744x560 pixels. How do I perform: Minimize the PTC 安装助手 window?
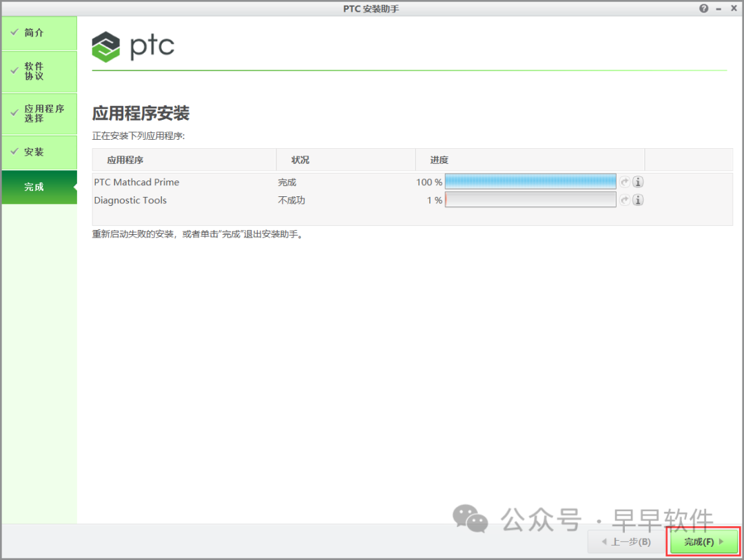pos(719,9)
